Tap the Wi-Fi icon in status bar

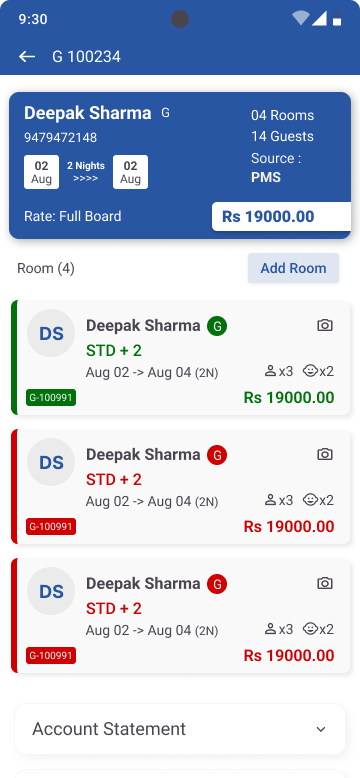pyautogui.click(x=300, y=18)
